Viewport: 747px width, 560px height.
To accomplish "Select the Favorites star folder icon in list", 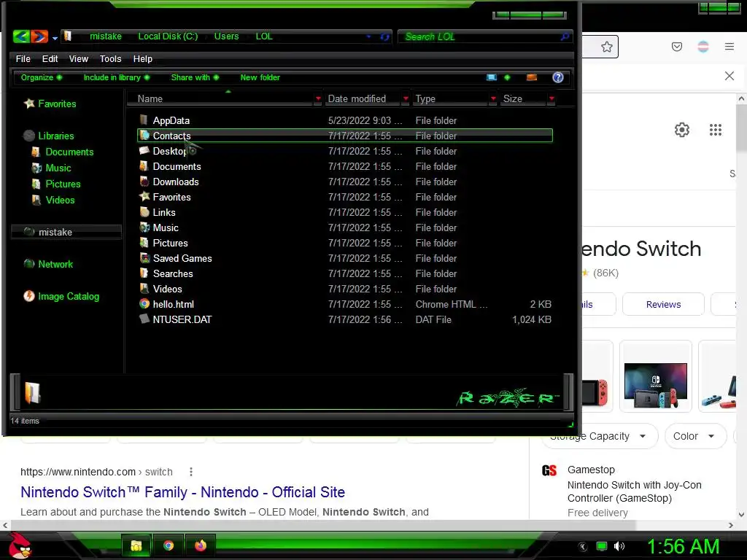I will [x=144, y=196].
